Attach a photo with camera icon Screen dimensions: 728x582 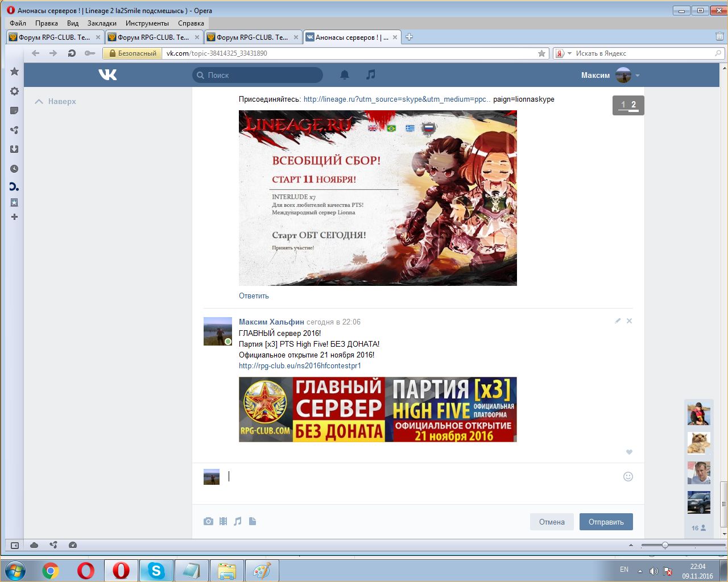coord(208,521)
